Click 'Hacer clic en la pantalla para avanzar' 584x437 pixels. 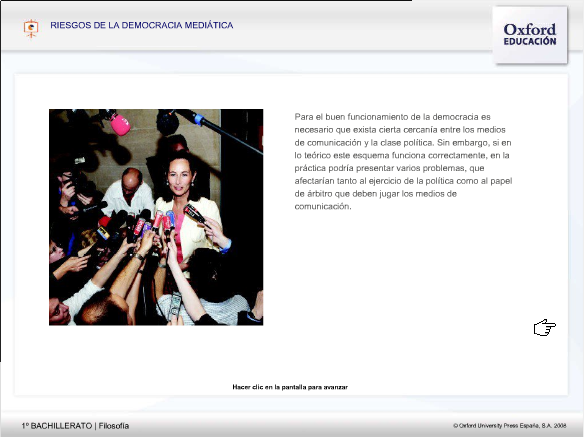(290, 387)
